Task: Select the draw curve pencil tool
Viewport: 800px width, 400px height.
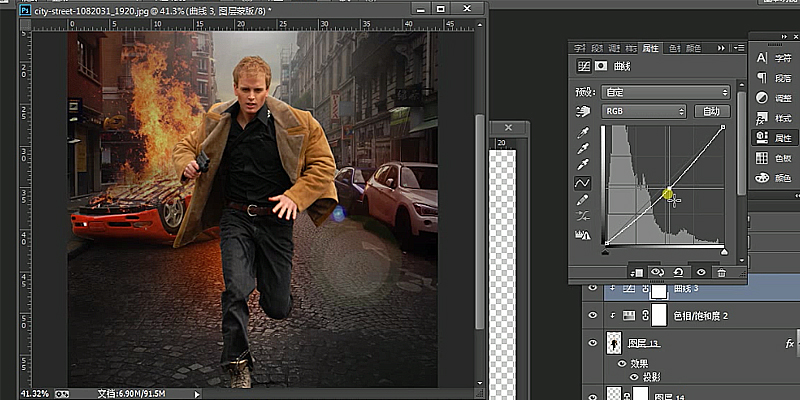Action: coord(583,199)
